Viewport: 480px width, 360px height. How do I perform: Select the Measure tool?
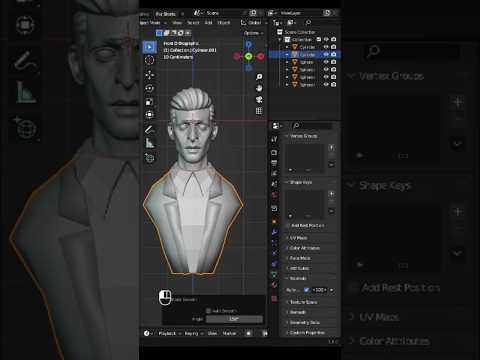point(150,143)
